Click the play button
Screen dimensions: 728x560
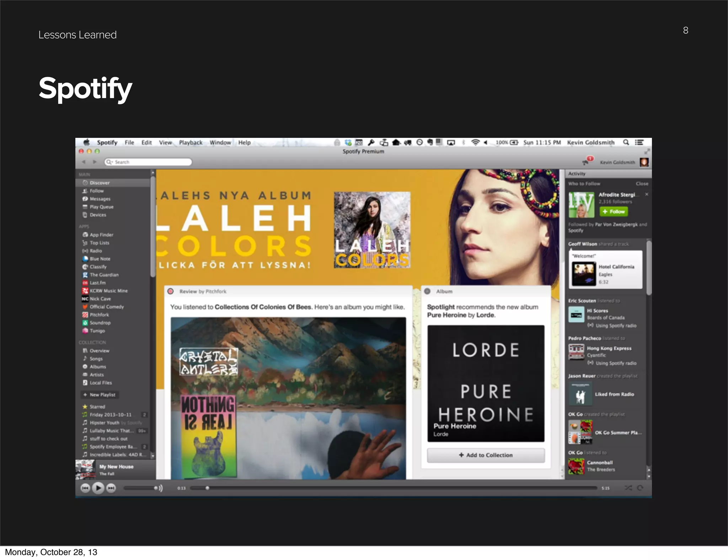98,488
